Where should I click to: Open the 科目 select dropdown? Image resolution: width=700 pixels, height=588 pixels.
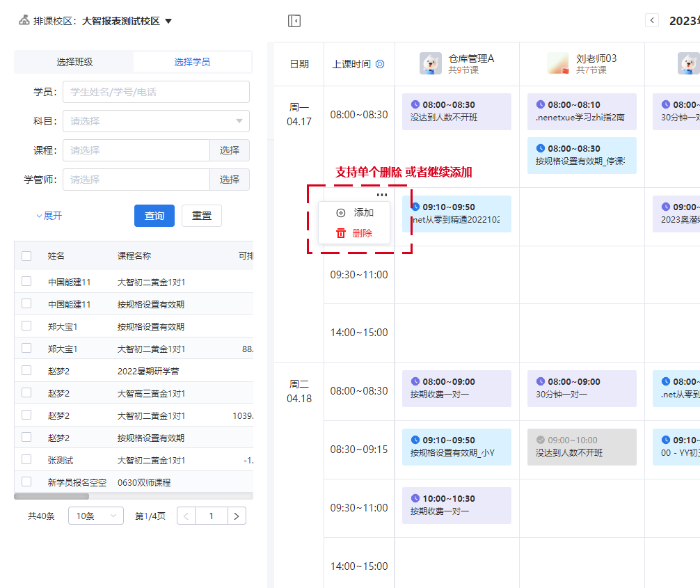click(156, 121)
